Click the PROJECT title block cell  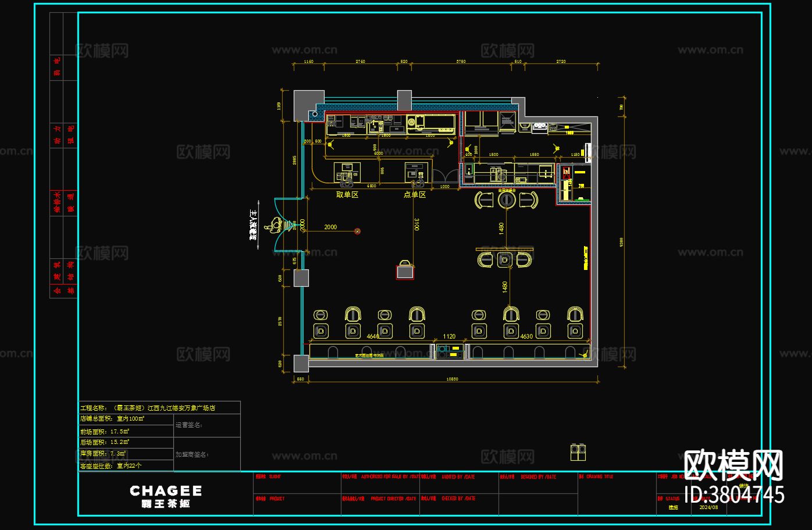tap(297, 504)
